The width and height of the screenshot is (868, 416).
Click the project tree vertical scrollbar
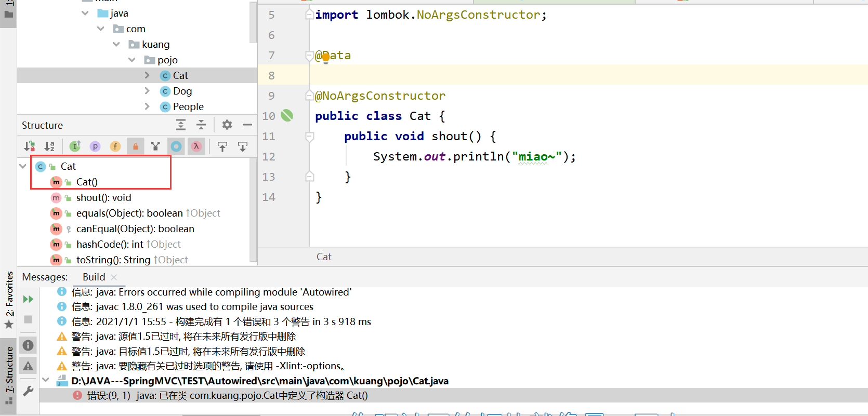[x=253, y=23]
